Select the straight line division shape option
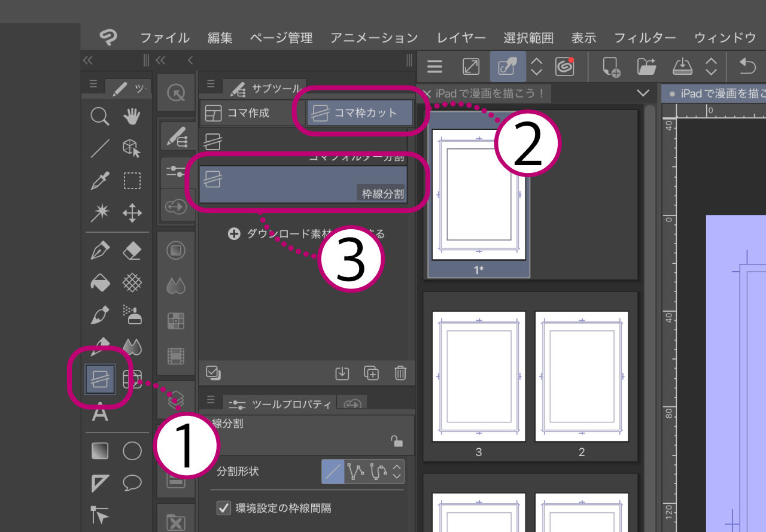 (333, 472)
